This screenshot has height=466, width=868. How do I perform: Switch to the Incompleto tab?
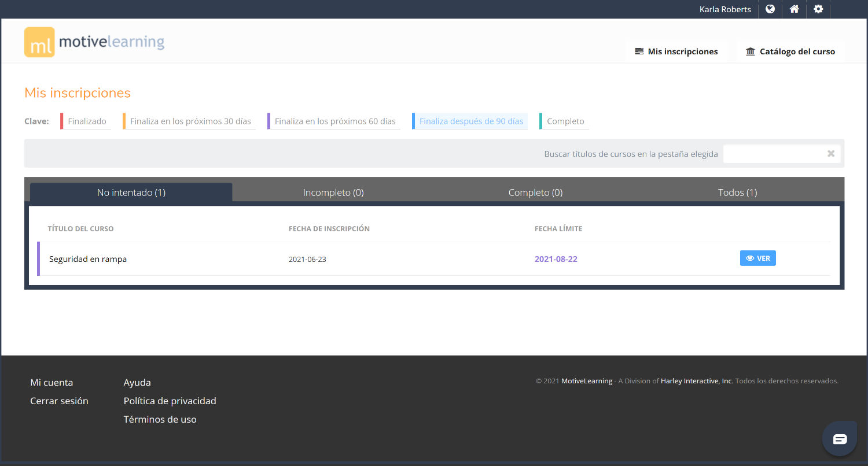[333, 193]
